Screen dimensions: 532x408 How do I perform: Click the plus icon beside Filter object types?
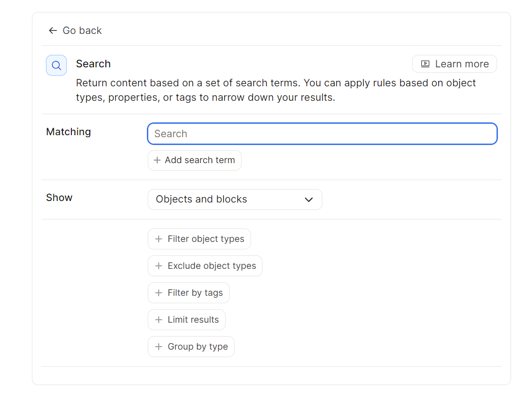click(x=159, y=239)
